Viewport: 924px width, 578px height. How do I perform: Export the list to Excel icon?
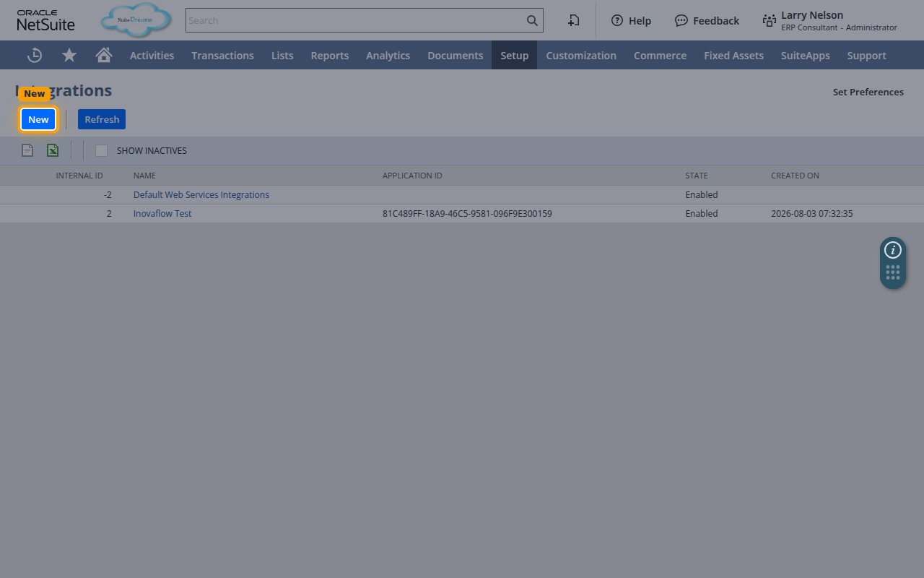[x=53, y=150]
